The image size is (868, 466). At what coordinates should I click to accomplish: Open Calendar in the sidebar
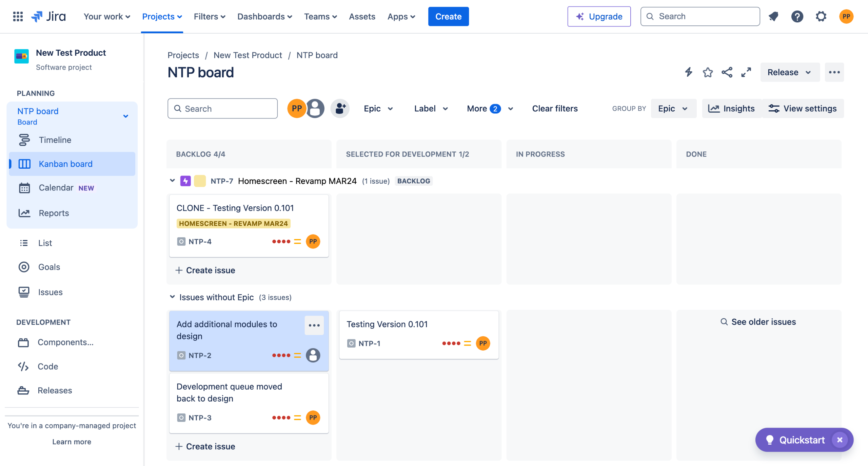[x=72, y=188]
